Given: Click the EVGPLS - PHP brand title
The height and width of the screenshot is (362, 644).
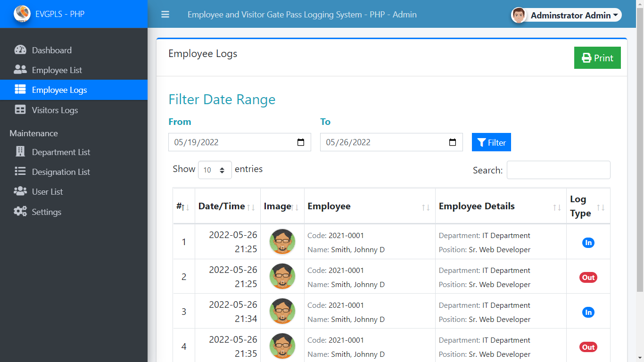Looking at the screenshot, I should click(x=60, y=14).
